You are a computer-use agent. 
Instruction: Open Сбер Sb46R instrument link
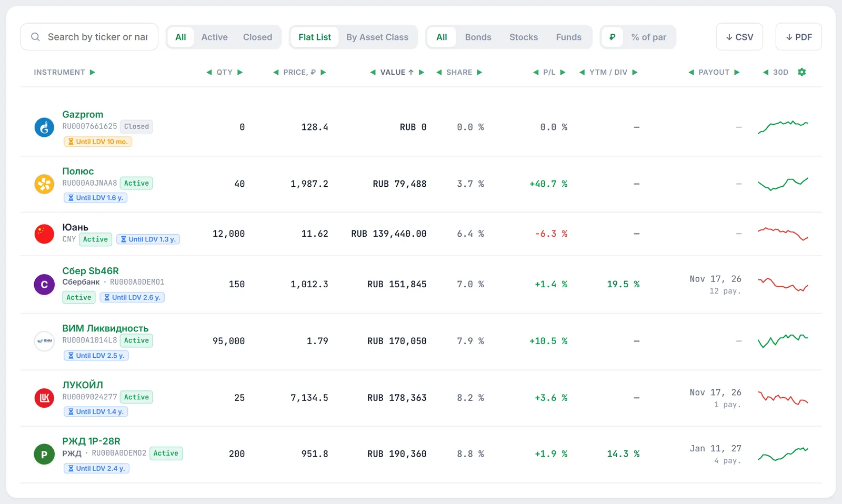tap(91, 271)
